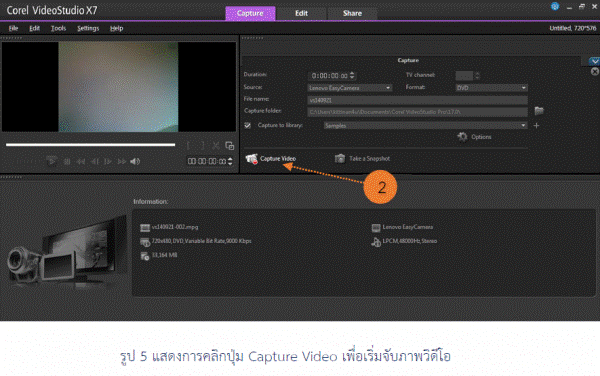Click the mark-out bracket icon
Image resolution: width=600 pixels, height=376 pixels.
coord(202,145)
